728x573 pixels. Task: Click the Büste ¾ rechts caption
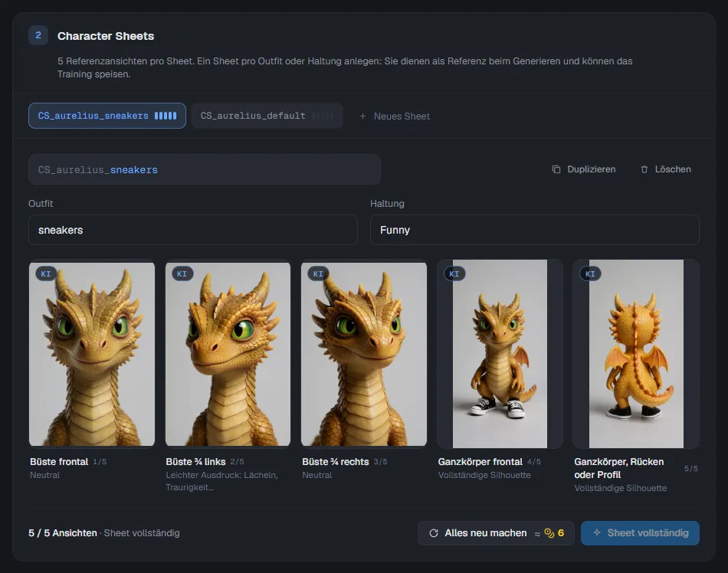tap(335, 462)
